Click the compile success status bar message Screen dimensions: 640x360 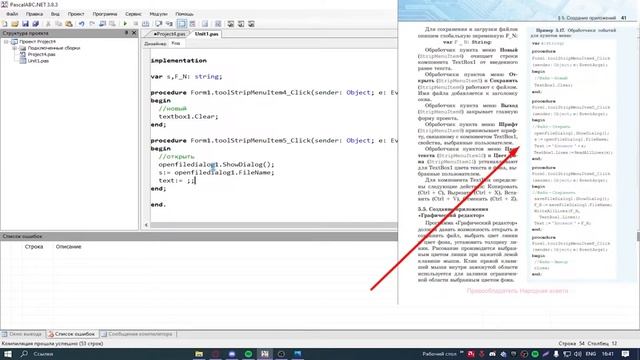pos(52,344)
